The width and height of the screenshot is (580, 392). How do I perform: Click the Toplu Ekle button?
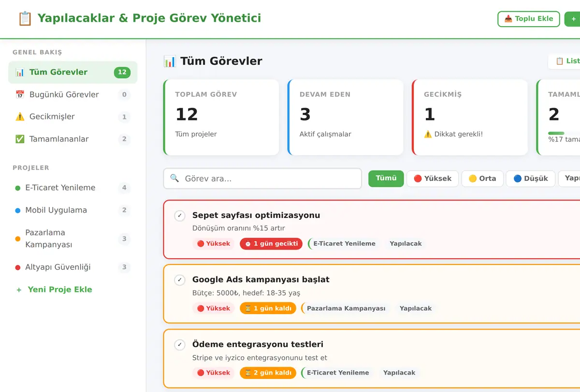coord(529,19)
